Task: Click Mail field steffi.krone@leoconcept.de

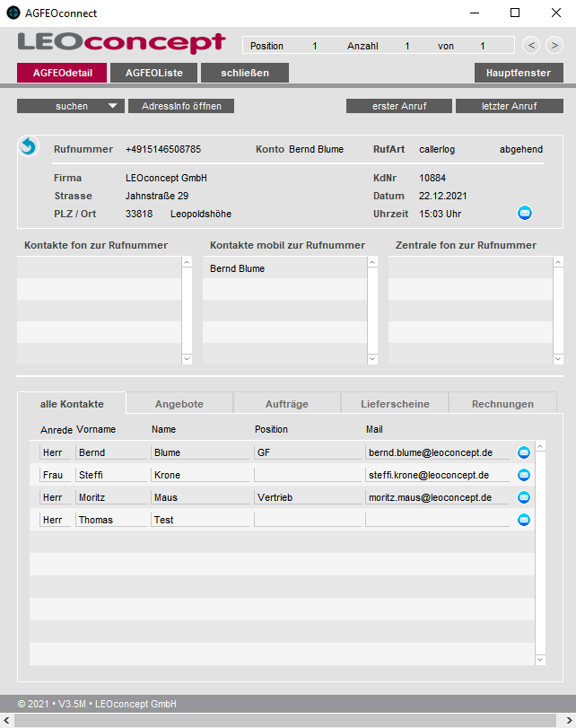Action: (437, 475)
